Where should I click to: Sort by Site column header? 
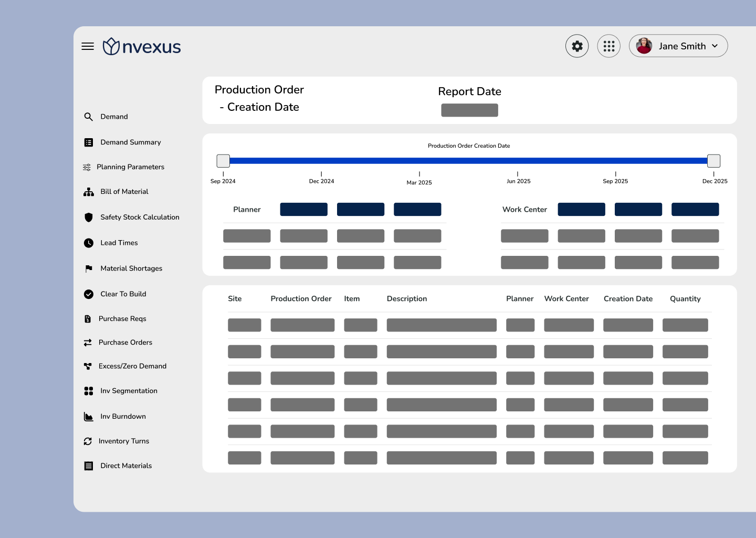(235, 299)
